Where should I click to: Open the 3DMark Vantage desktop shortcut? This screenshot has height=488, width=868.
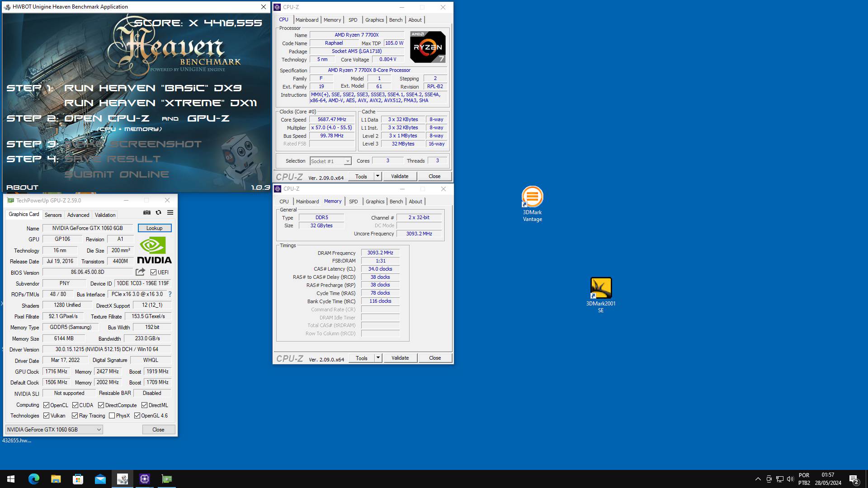(x=532, y=204)
